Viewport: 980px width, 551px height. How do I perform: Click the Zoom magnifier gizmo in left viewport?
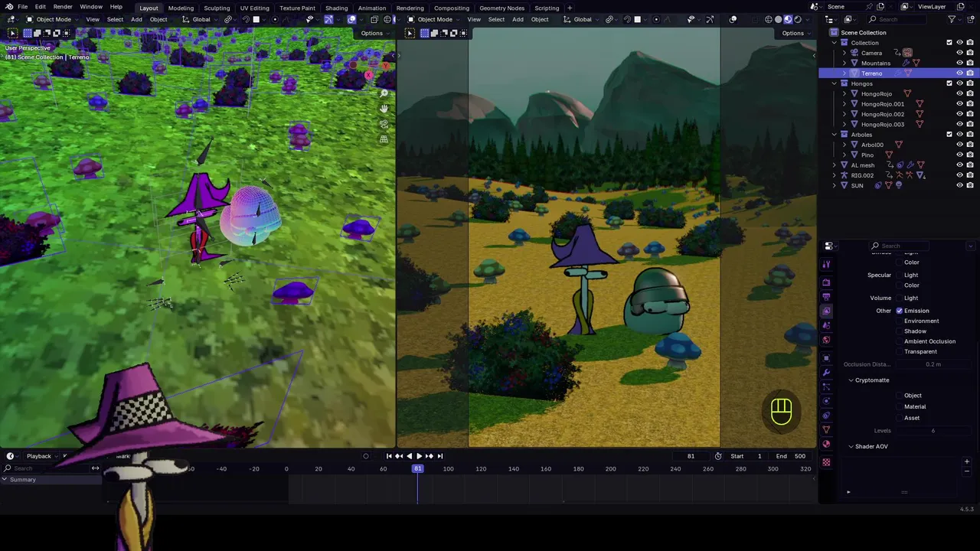coord(384,93)
